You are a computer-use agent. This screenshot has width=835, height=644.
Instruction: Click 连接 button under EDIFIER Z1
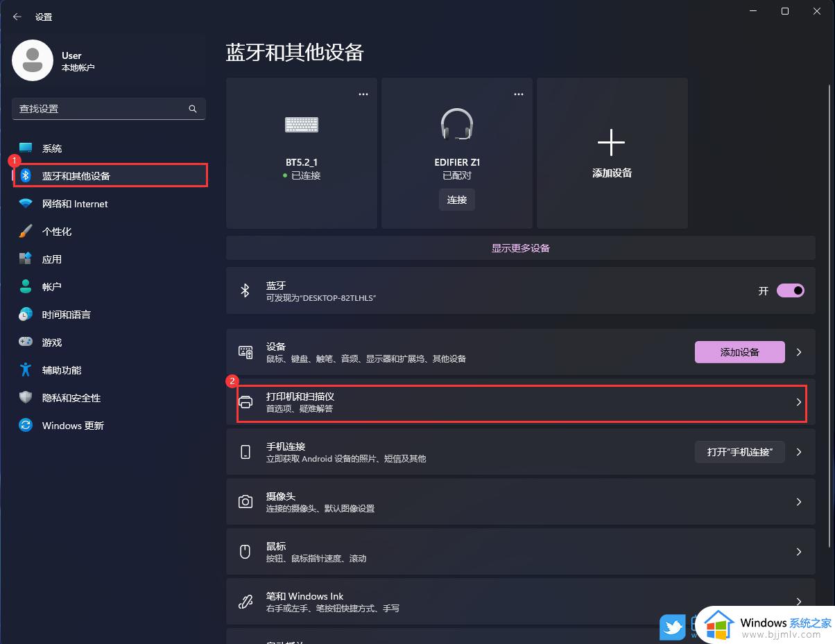[457, 200]
